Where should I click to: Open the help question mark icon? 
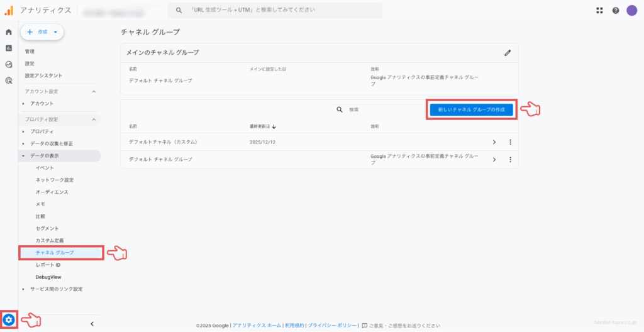616,11
